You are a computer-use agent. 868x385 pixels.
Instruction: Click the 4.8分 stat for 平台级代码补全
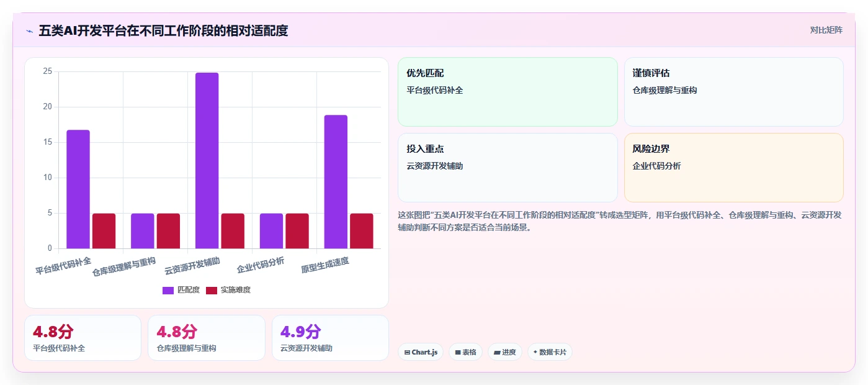point(53,331)
